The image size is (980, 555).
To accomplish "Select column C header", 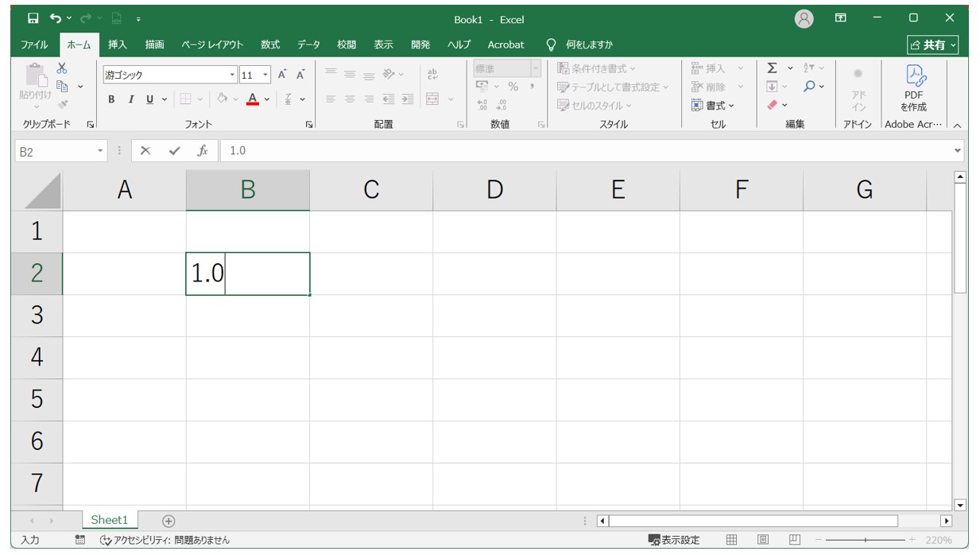I will pos(371,189).
